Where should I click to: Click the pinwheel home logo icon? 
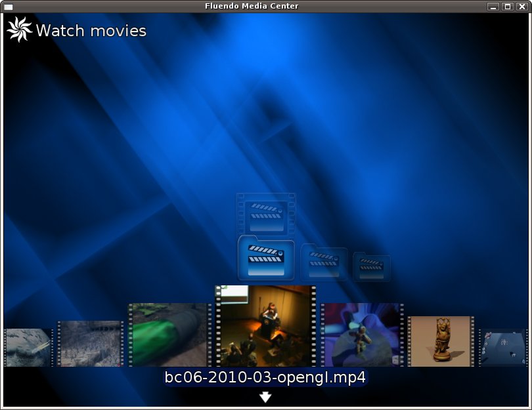pos(19,30)
